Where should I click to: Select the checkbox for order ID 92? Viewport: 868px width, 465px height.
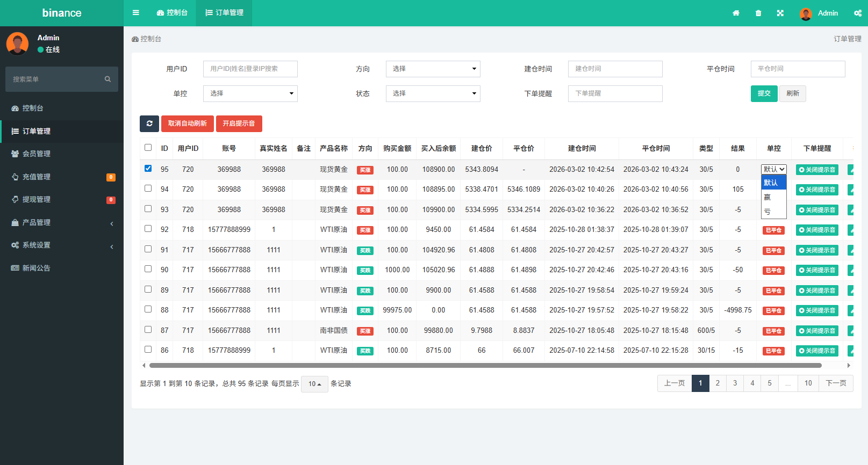click(x=148, y=229)
